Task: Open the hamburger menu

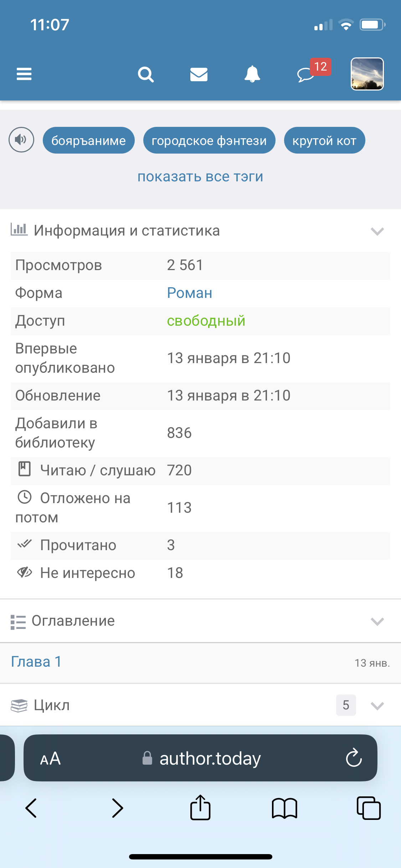Action: click(24, 74)
